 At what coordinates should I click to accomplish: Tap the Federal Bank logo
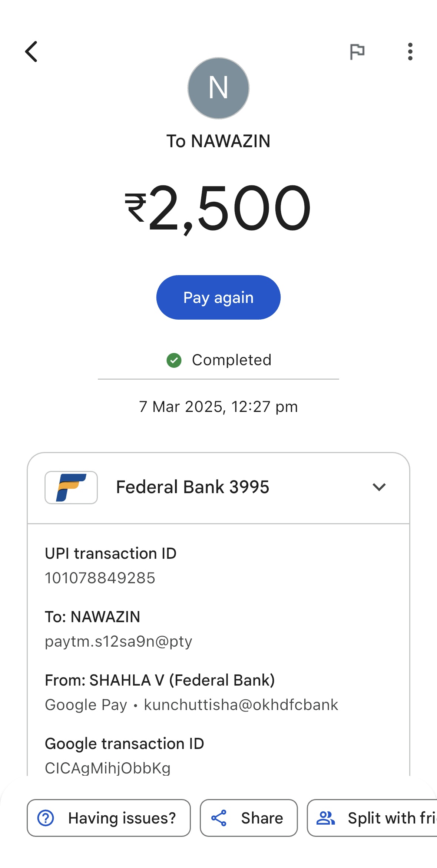pos(71,487)
